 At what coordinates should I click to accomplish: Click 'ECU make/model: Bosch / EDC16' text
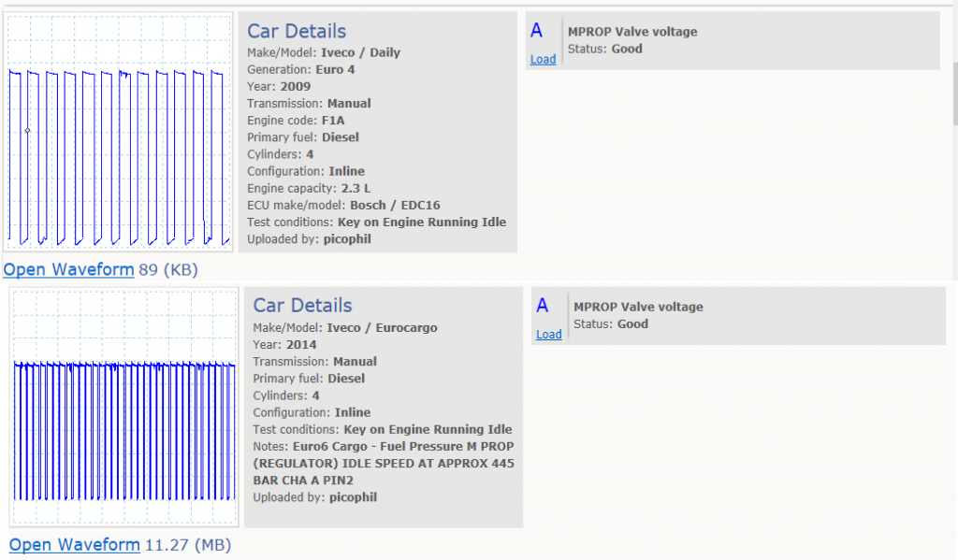pos(343,205)
